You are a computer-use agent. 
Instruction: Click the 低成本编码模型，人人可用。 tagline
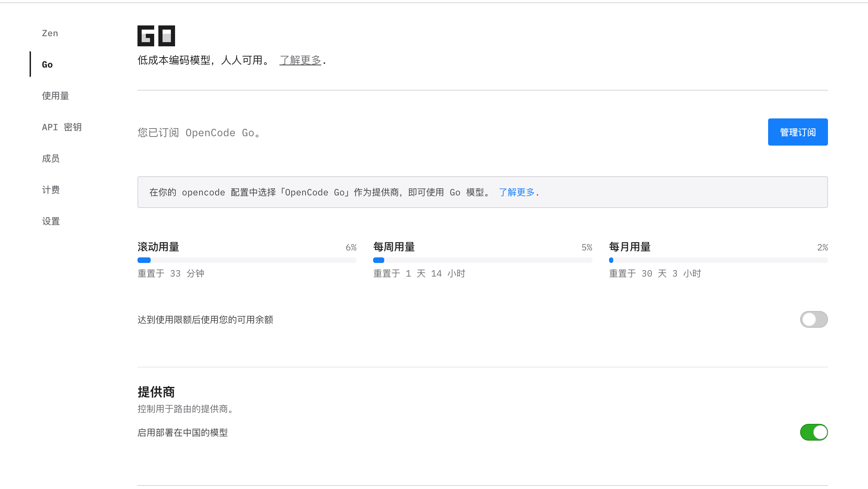pyautogui.click(x=204, y=60)
